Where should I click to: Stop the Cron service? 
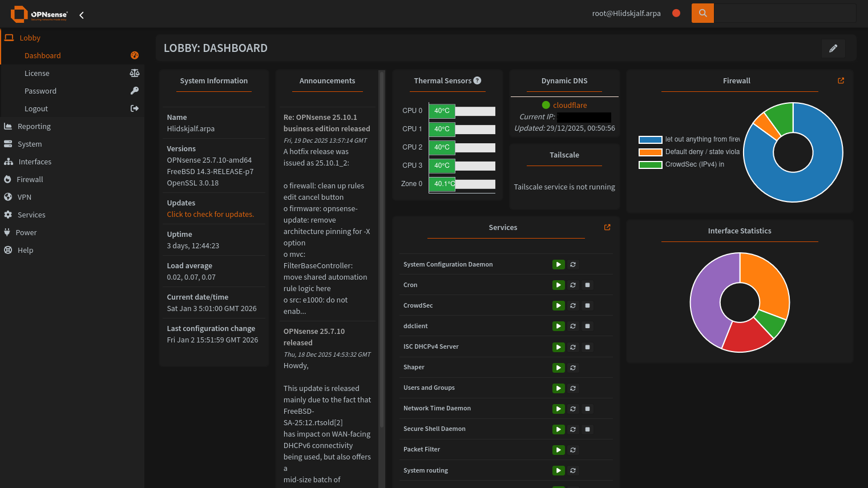click(x=587, y=285)
